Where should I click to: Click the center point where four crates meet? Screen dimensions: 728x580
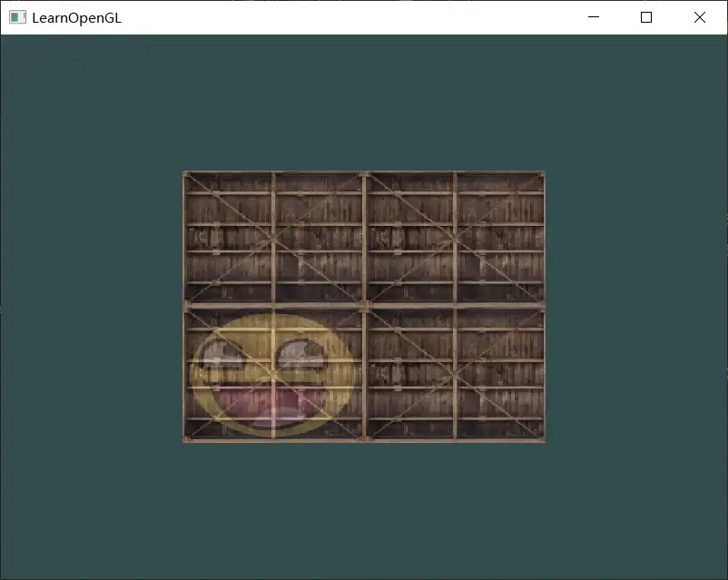click(x=364, y=306)
